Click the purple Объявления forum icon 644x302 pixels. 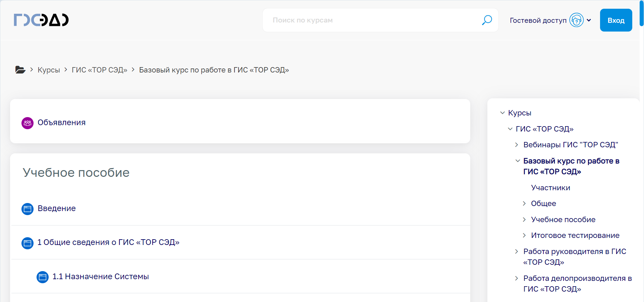coord(28,123)
